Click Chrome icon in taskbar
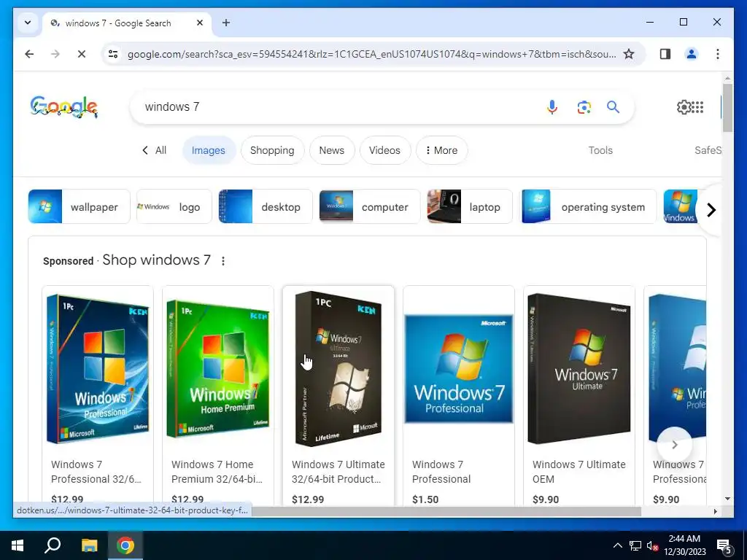Screen dimensions: 747x560 click(x=125, y=545)
